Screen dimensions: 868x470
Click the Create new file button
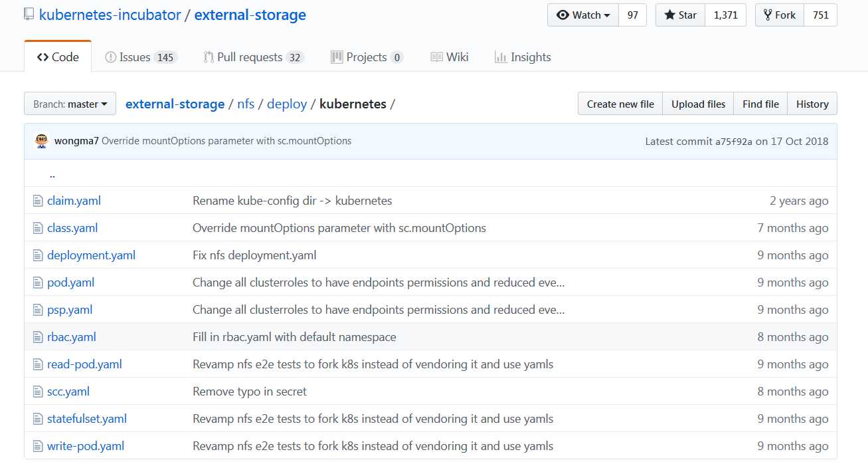point(620,104)
